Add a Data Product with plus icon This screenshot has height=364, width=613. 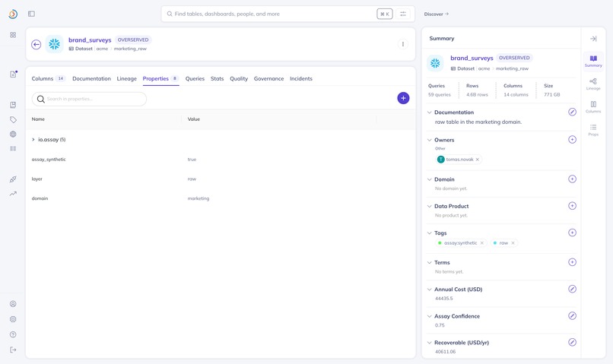(x=572, y=206)
